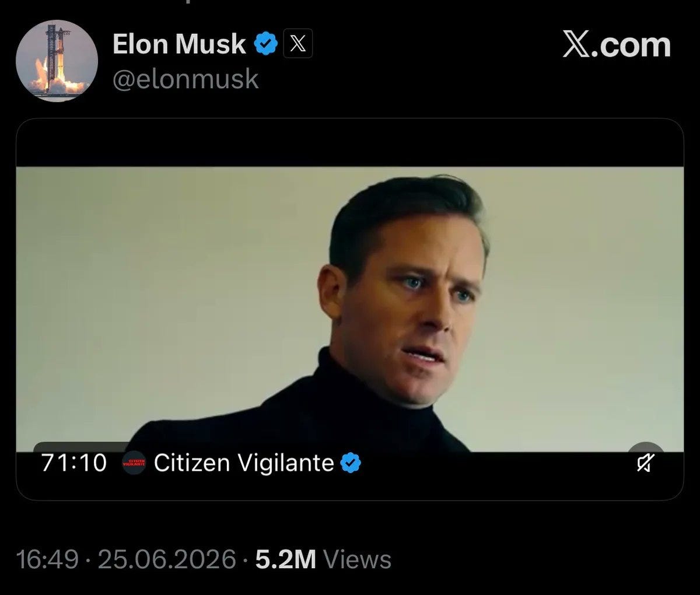Viewport: 700px width, 595px height.
Task: Open the 25.06.2026 post date
Action: tap(167, 560)
